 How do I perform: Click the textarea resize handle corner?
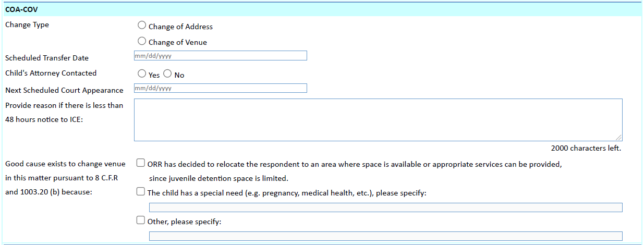[618, 137]
